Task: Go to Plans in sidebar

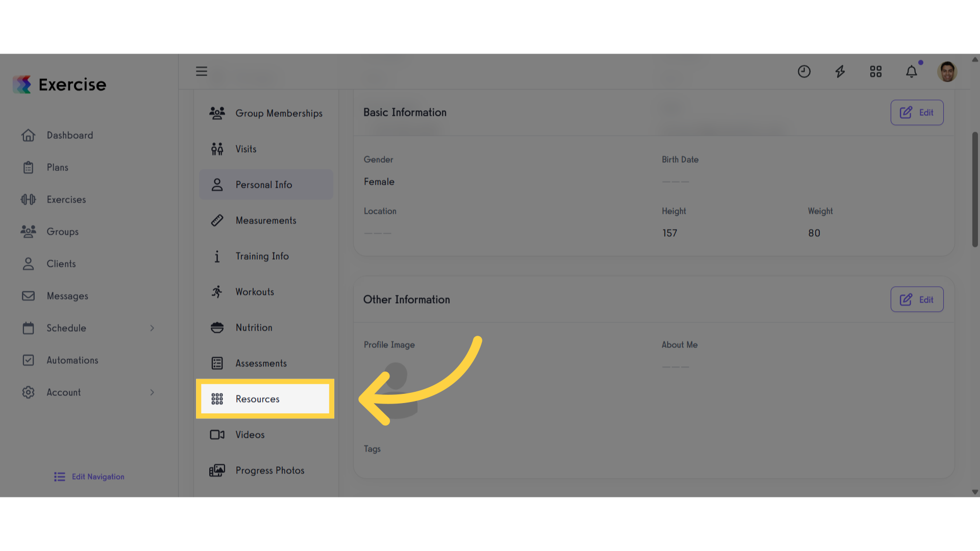Action: pos(58,167)
